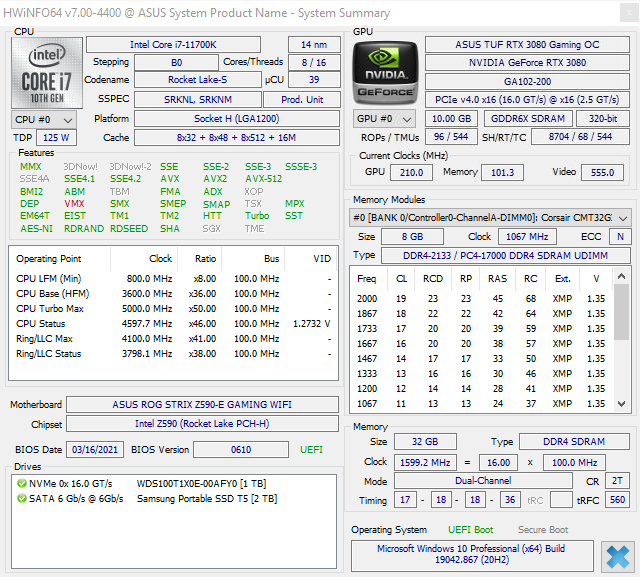Click the 10.00 GB video memory field
This screenshot has width=640, height=577.
coord(451,119)
